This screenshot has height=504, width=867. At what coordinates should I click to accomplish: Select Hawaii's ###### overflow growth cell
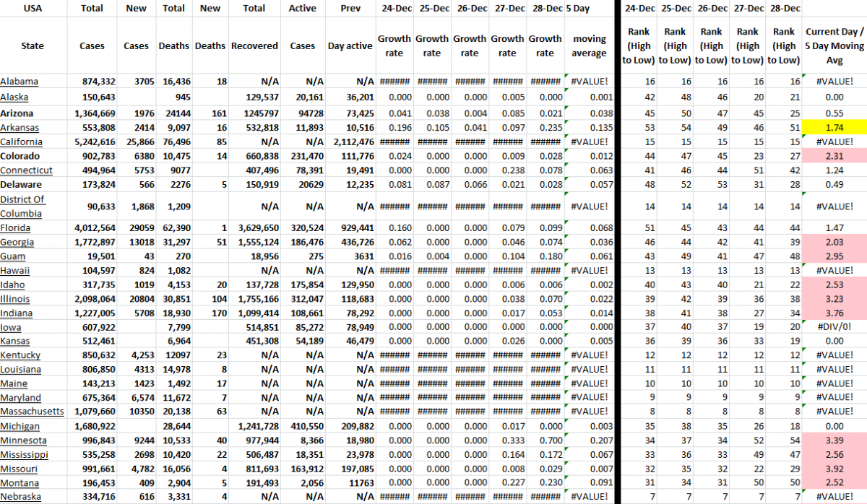(x=394, y=270)
